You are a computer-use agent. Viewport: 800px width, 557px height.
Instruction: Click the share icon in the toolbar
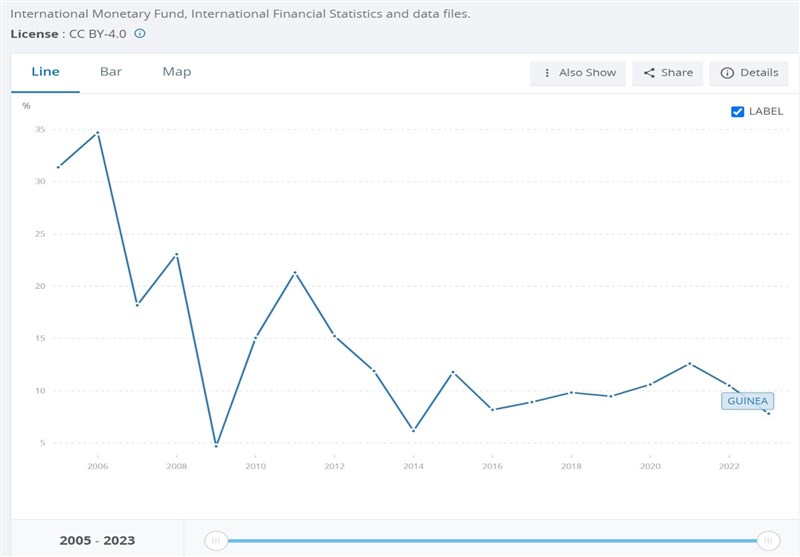click(x=649, y=73)
